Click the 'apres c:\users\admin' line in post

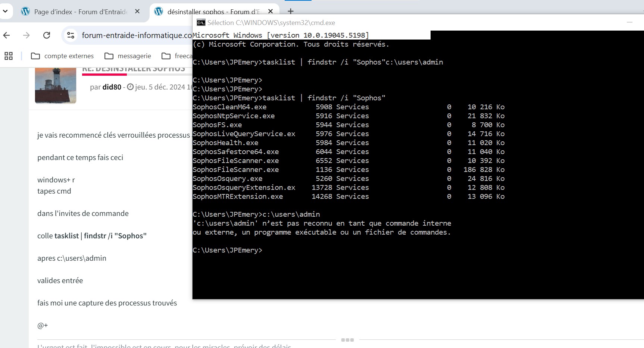pyautogui.click(x=72, y=258)
